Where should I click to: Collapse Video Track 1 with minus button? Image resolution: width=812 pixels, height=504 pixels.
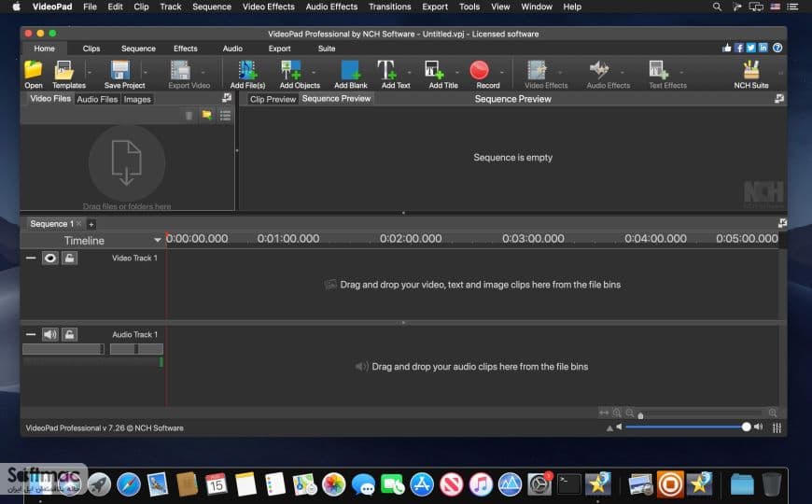coord(31,258)
